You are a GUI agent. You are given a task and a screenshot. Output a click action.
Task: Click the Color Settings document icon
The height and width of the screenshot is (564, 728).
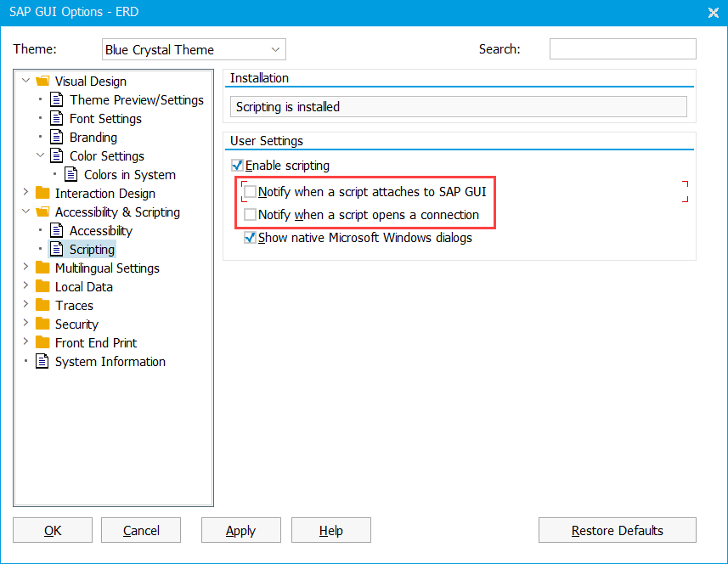(x=57, y=155)
